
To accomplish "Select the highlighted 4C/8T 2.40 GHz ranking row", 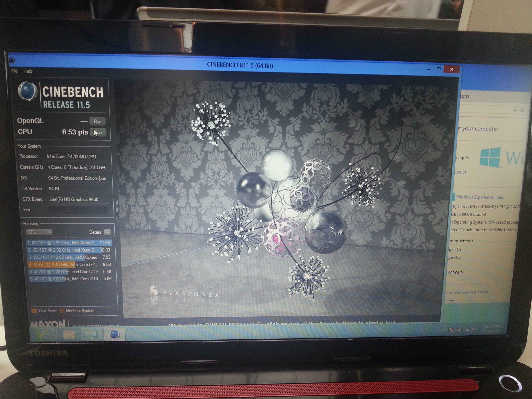I will click(70, 265).
